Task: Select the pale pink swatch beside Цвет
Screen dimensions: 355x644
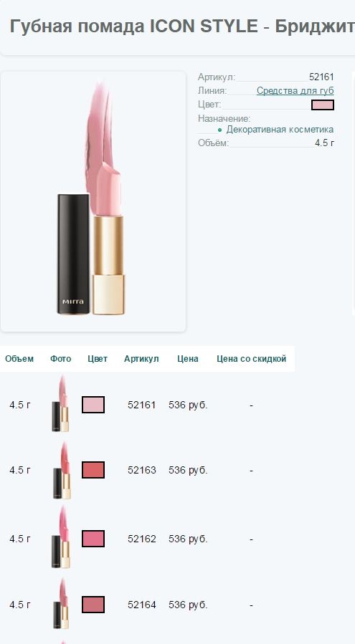Action: 323,105
